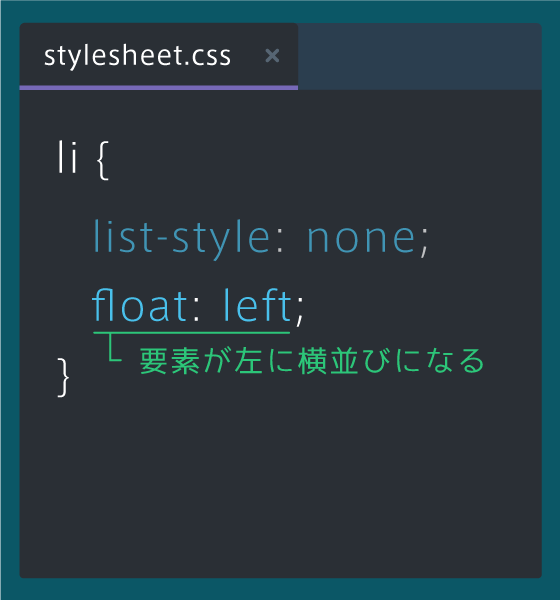This screenshot has width=560, height=600.
Task: Click the colon after float
Action: click(x=196, y=311)
